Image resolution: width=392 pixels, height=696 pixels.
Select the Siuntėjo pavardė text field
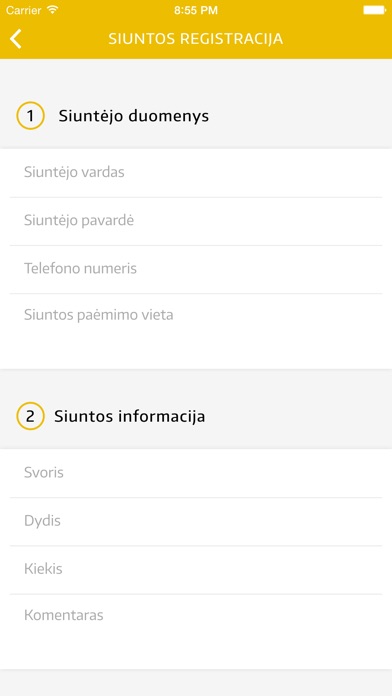coord(196,221)
